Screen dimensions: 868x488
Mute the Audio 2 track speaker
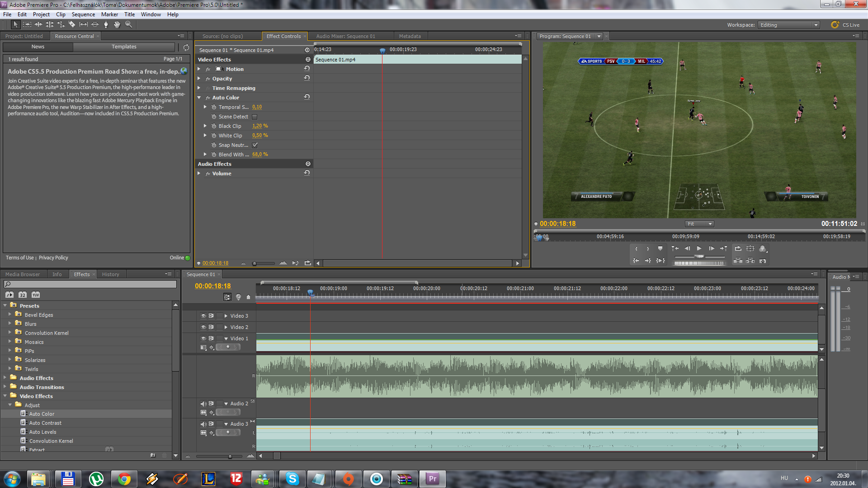tap(203, 404)
